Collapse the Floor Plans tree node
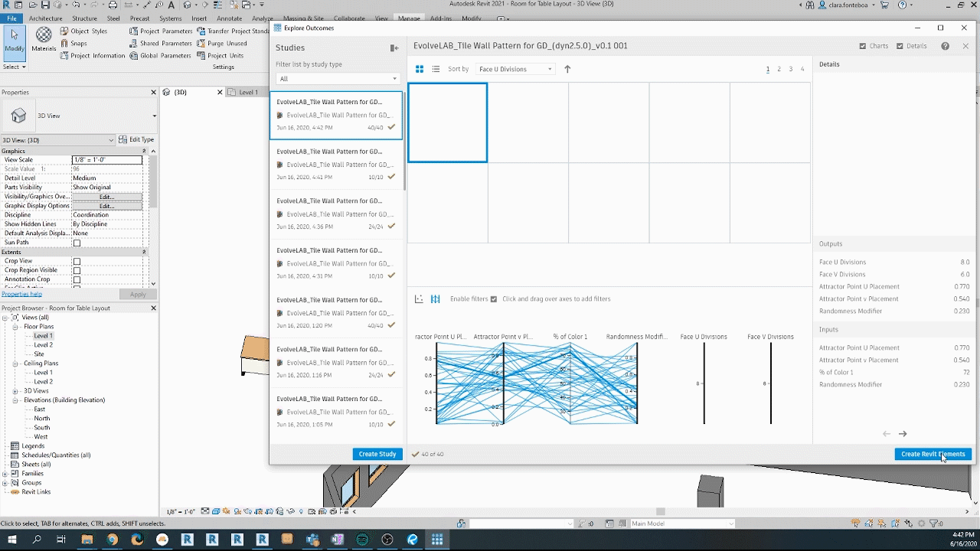The width and height of the screenshot is (980, 551). point(15,327)
